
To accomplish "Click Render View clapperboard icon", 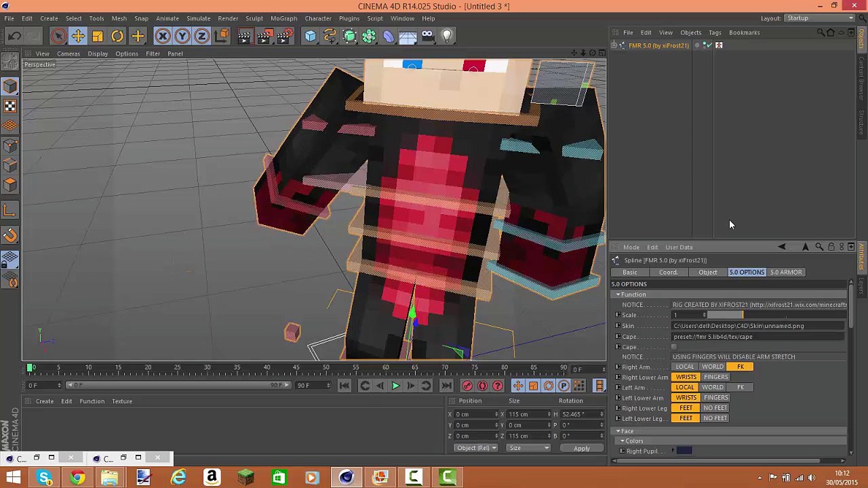I will (245, 36).
